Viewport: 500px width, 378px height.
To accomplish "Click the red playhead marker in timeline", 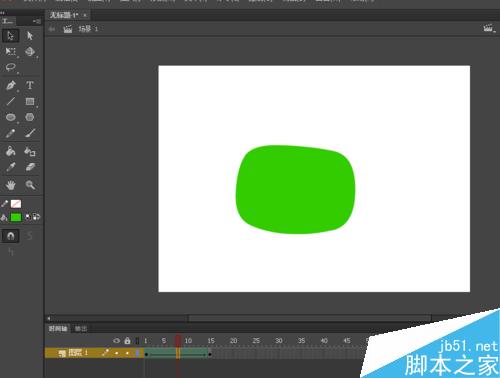I will tap(178, 341).
